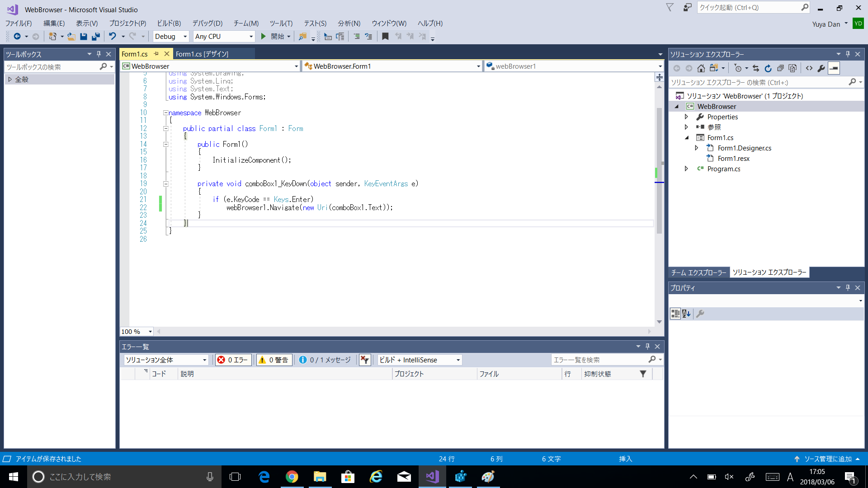The height and width of the screenshot is (488, 868).
Task: Toggle the 0 エラー error filter button
Action: 233,360
